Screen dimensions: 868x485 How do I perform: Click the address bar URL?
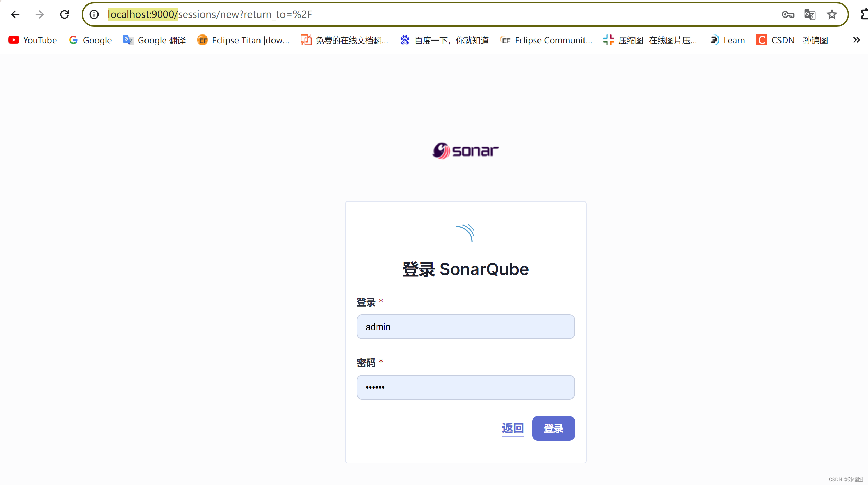[x=210, y=14]
